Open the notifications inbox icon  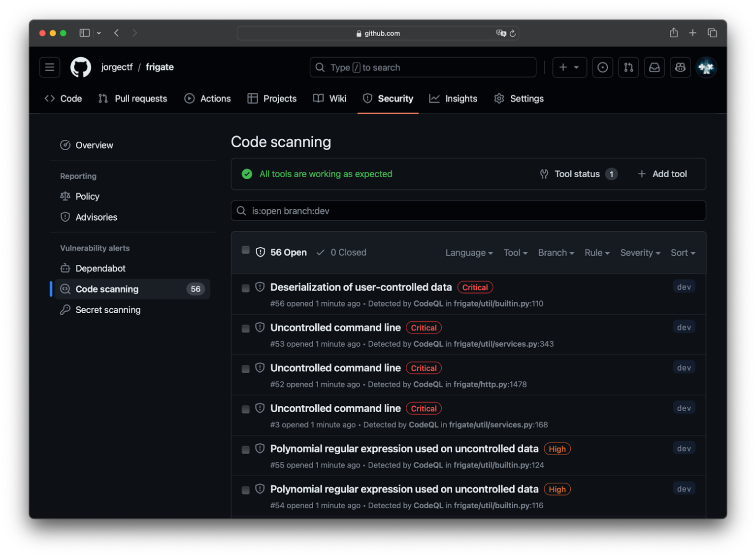point(654,67)
